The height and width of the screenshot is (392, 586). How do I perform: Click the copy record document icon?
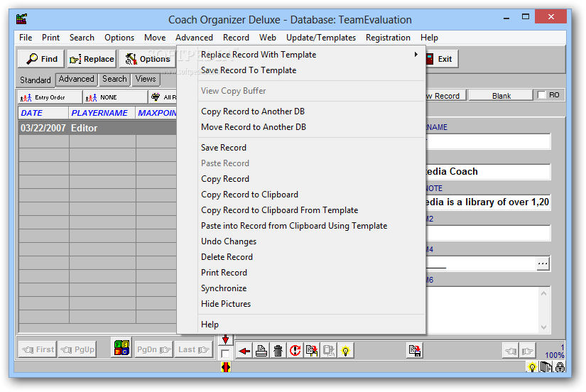pos(312,351)
